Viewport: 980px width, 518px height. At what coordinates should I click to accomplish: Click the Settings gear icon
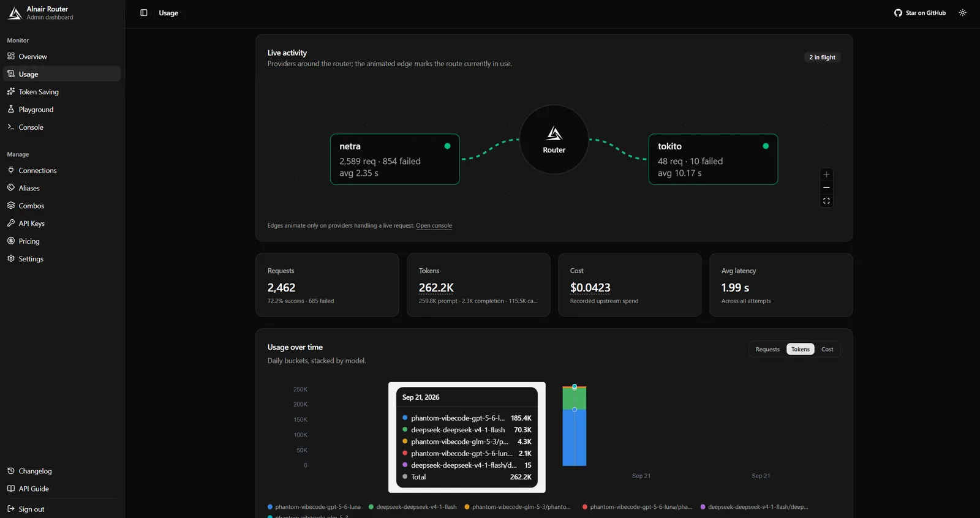click(11, 258)
